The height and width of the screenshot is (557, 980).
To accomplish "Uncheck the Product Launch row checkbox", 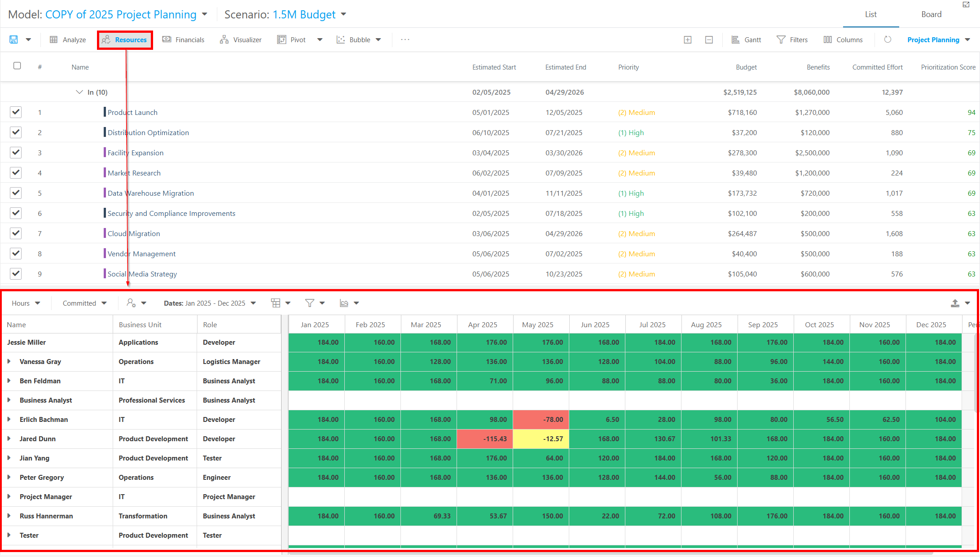I will pyautogui.click(x=16, y=112).
